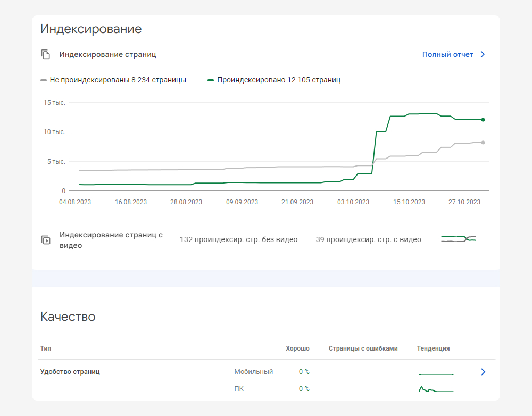Open the Полный отчет link
This screenshot has height=416, width=532.
(447, 54)
